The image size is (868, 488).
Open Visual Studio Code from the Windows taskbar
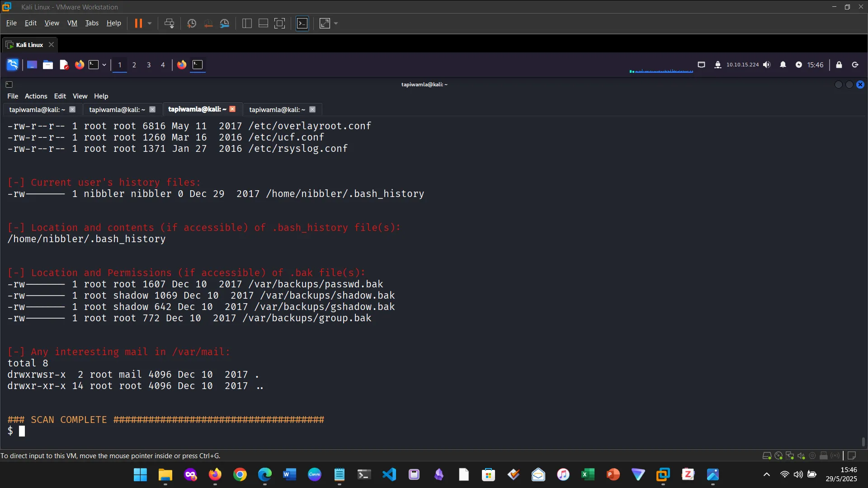[x=389, y=474]
